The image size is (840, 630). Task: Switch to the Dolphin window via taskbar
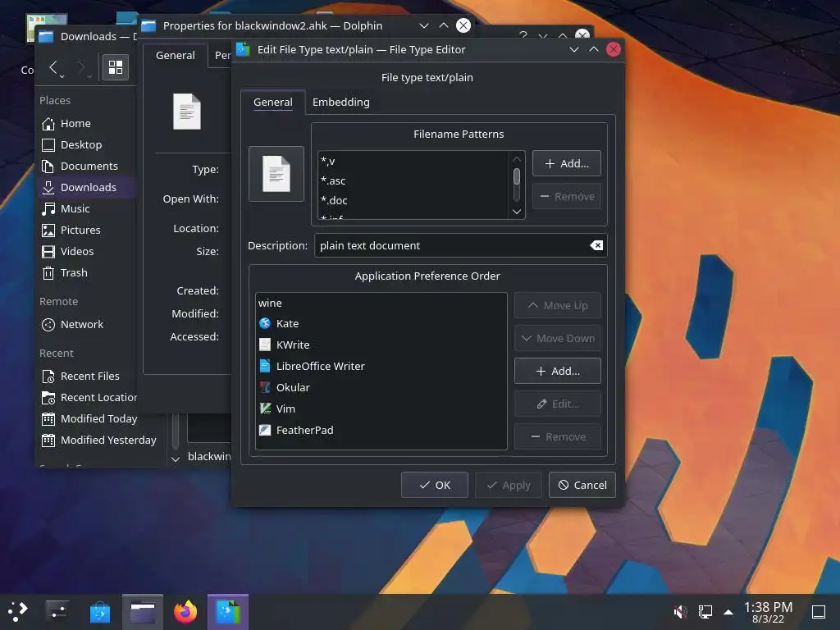143,612
